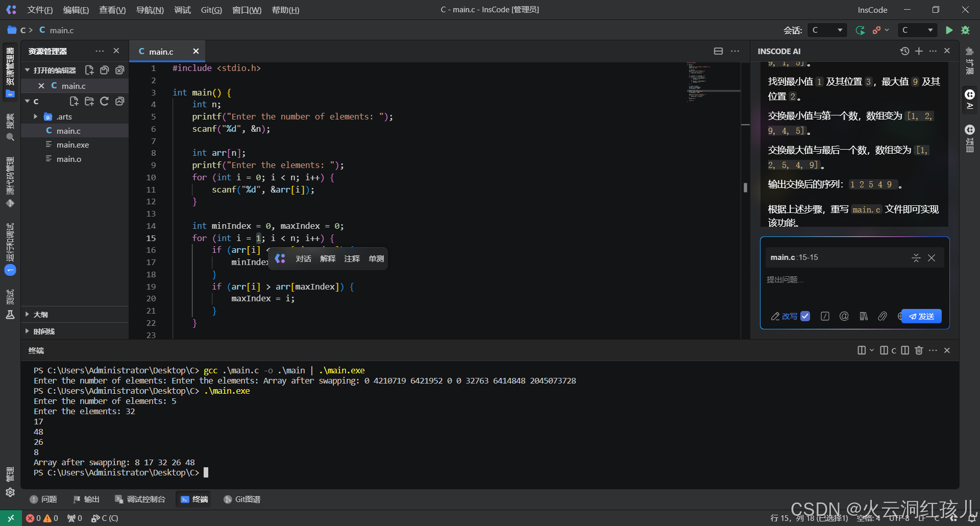Close all editors in Open Editors section

pyautogui.click(x=120, y=70)
